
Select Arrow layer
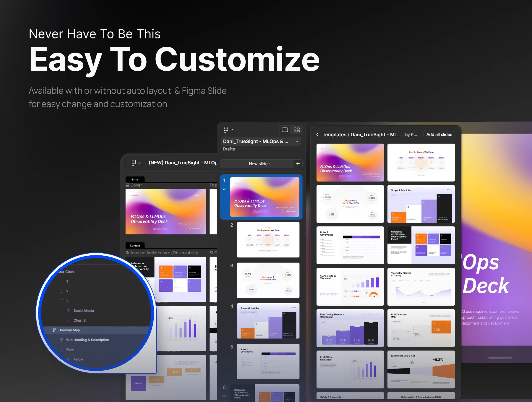click(x=78, y=359)
